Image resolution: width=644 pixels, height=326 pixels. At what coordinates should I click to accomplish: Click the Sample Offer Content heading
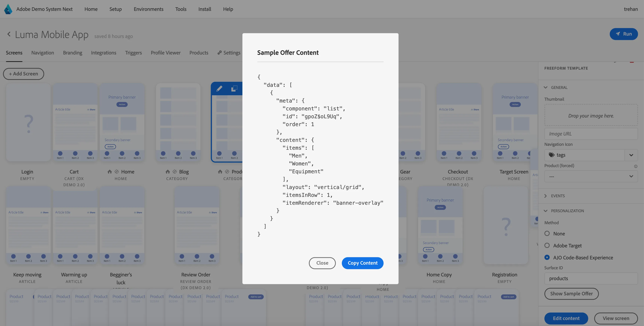pos(288,53)
